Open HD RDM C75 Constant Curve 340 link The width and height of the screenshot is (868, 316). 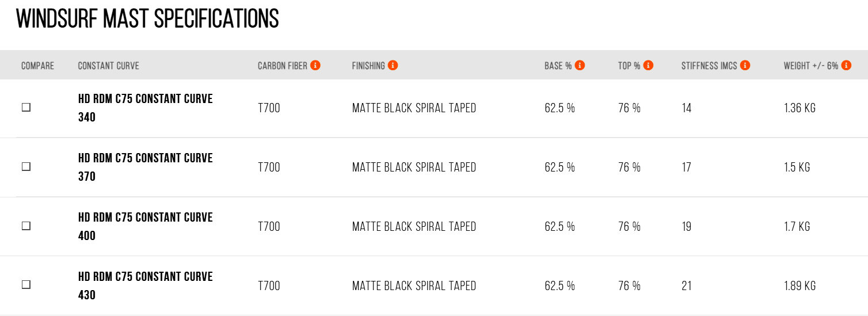coord(146,108)
